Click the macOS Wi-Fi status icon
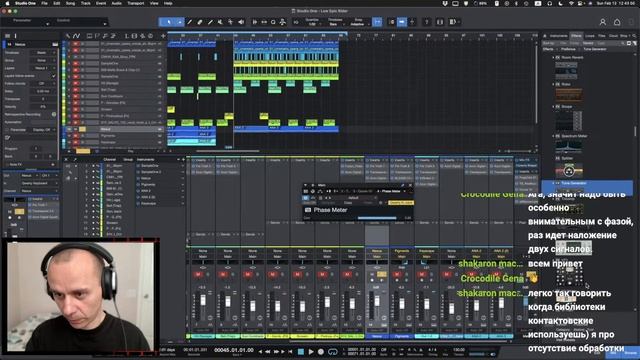The image size is (640, 360). coord(571,3)
